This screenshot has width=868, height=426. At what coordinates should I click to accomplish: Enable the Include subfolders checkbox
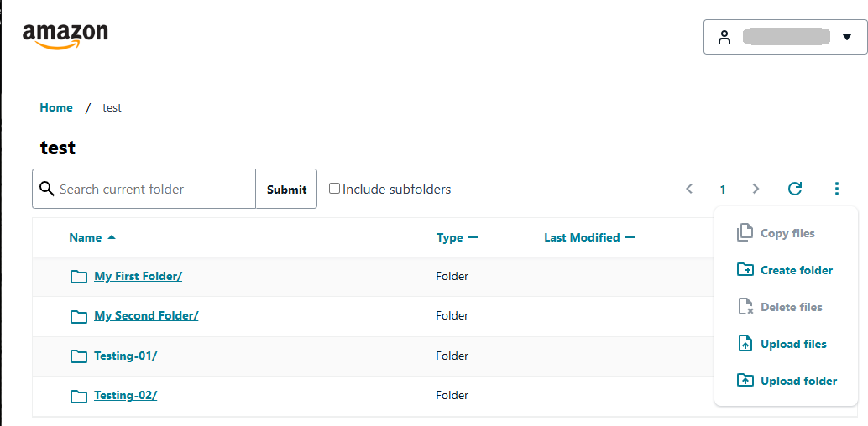tap(335, 189)
